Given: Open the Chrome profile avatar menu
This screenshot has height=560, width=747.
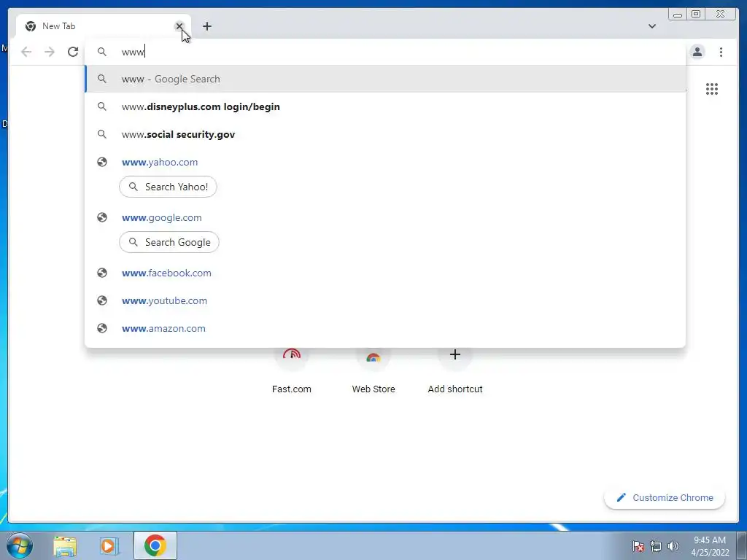Looking at the screenshot, I should [x=697, y=52].
